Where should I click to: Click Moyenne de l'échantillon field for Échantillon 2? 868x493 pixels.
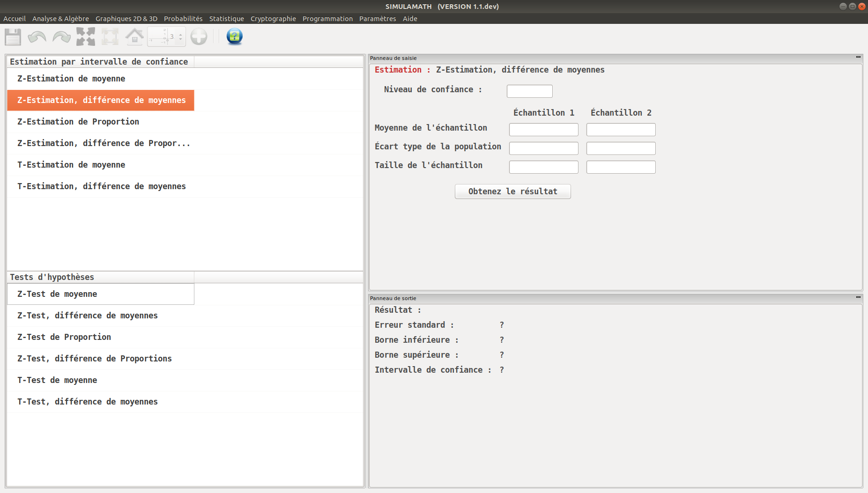(x=621, y=130)
